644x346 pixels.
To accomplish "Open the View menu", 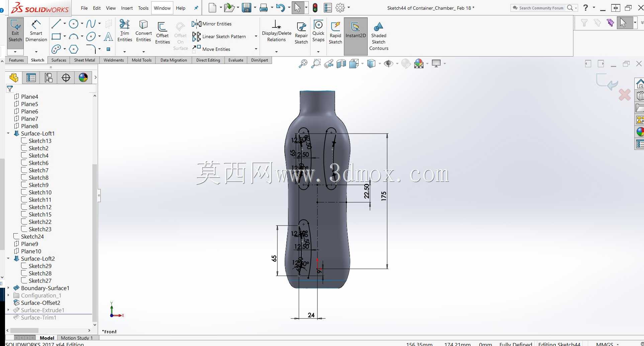I will click(x=111, y=8).
